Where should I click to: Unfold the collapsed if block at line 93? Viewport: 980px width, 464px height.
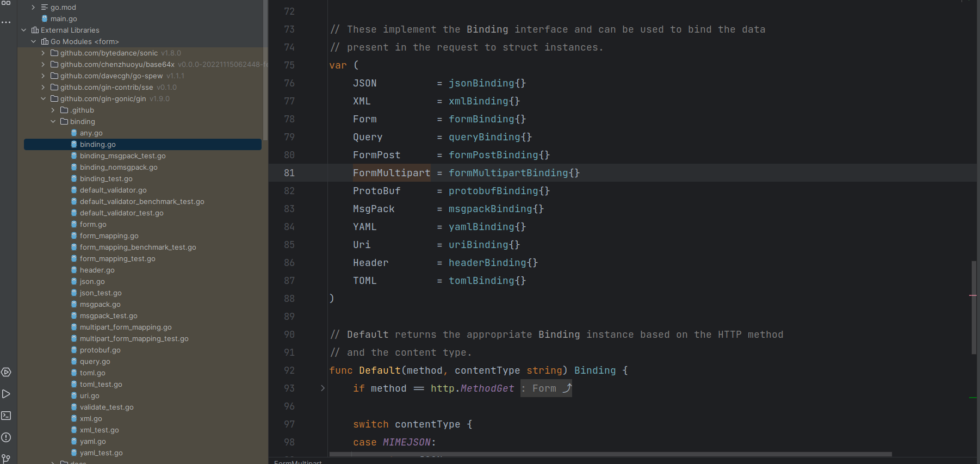pos(322,388)
